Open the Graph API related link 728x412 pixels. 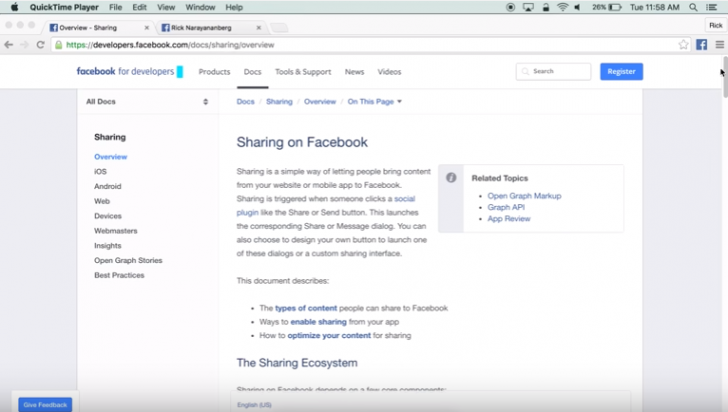point(506,207)
